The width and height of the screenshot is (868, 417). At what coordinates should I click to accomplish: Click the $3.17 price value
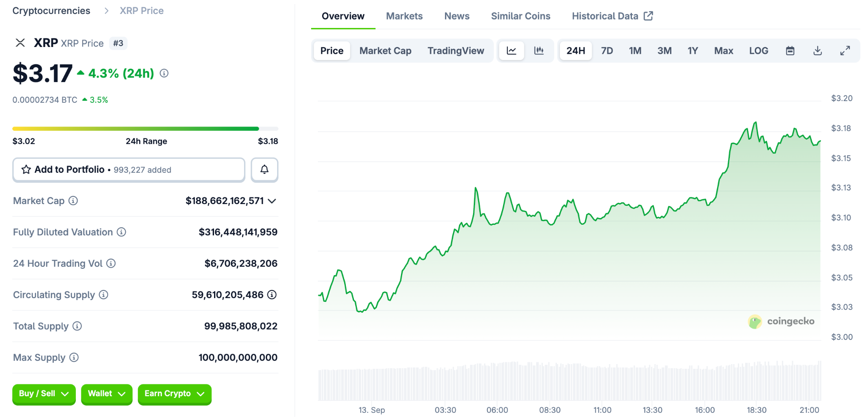42,73
